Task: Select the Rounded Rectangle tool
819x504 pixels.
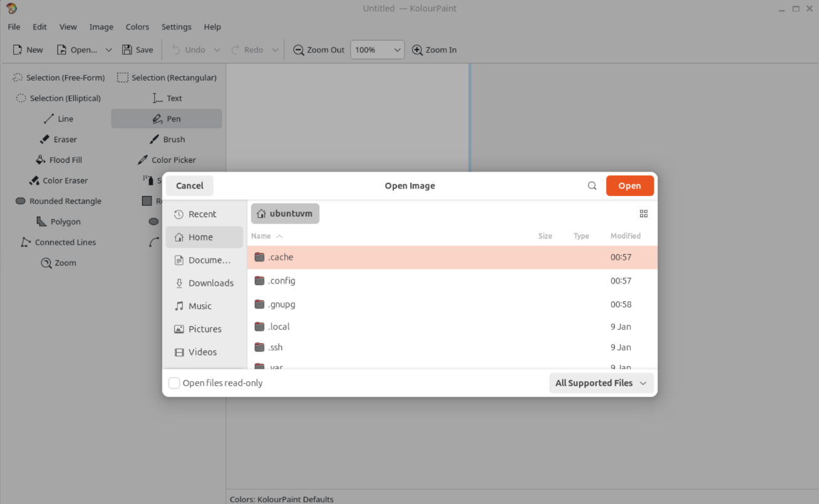Action: (x=58, y=202)
